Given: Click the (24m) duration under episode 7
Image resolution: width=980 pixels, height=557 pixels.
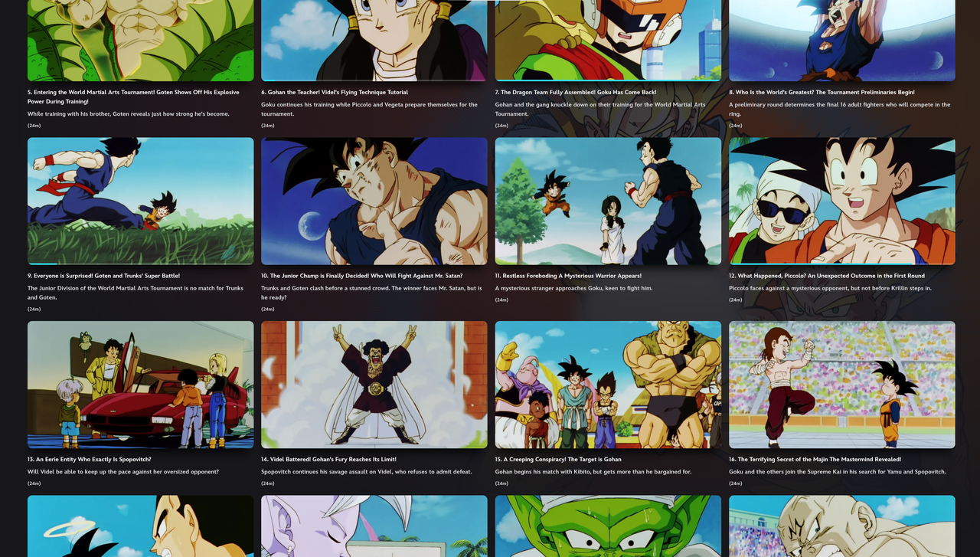Looking at the screenshot, I should (501, 126).
